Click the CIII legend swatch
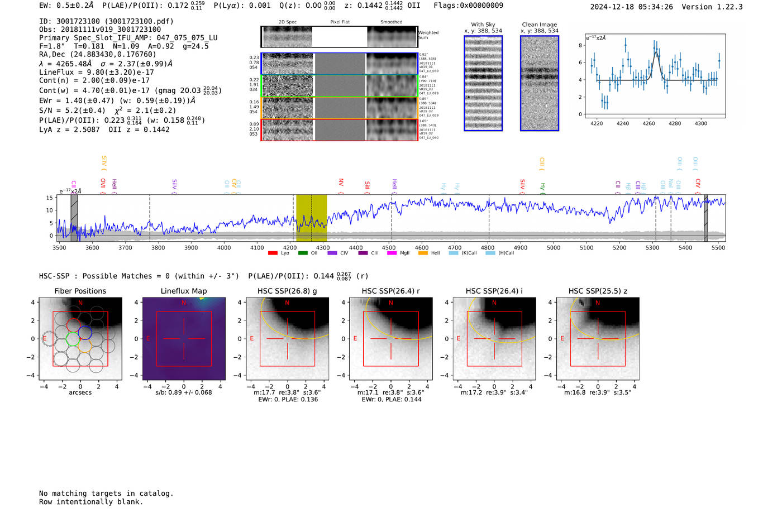 pyautogui.click(x=363, y=253)
